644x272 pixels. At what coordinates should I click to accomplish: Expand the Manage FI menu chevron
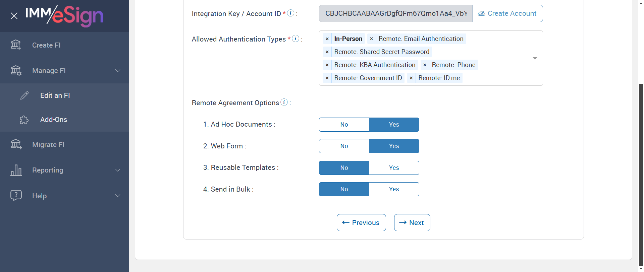click(x=118, y=71)
